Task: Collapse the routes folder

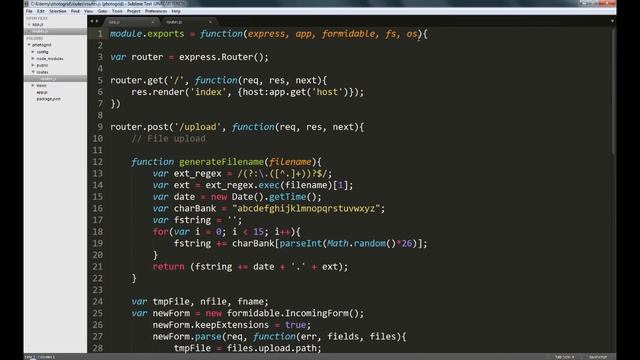Action: [33, 72]
